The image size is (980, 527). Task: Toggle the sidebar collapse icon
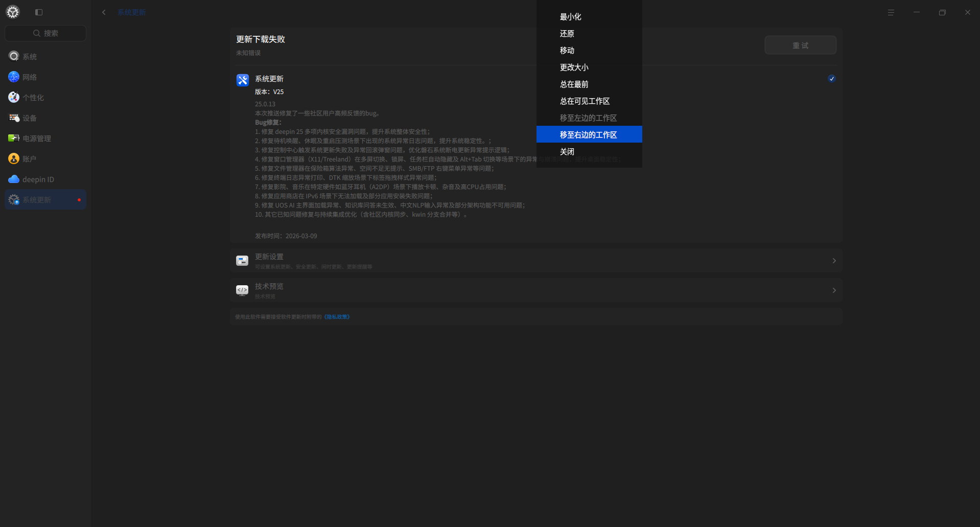(x=38, y=12)
